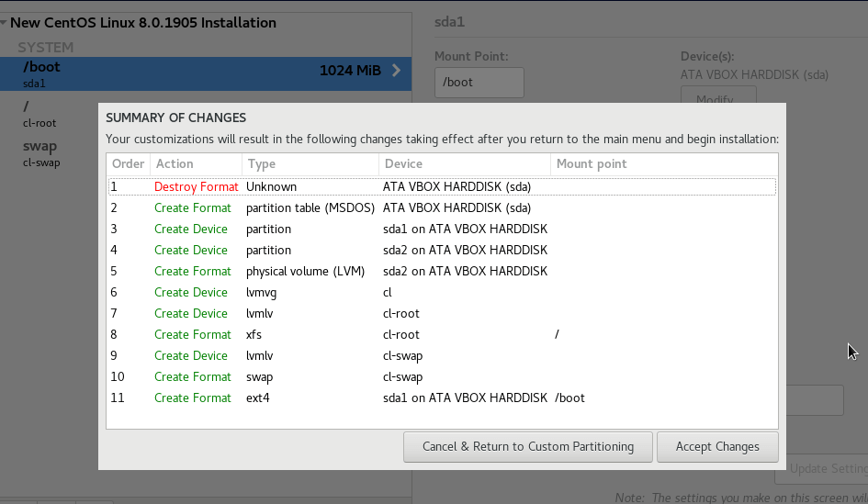Select row 5 physical volume (LVM)
868x504 pixels.
[443, 271]
